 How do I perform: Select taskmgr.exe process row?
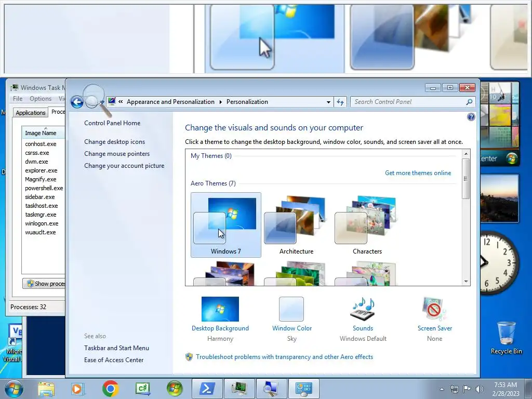(x=41, y=215)
